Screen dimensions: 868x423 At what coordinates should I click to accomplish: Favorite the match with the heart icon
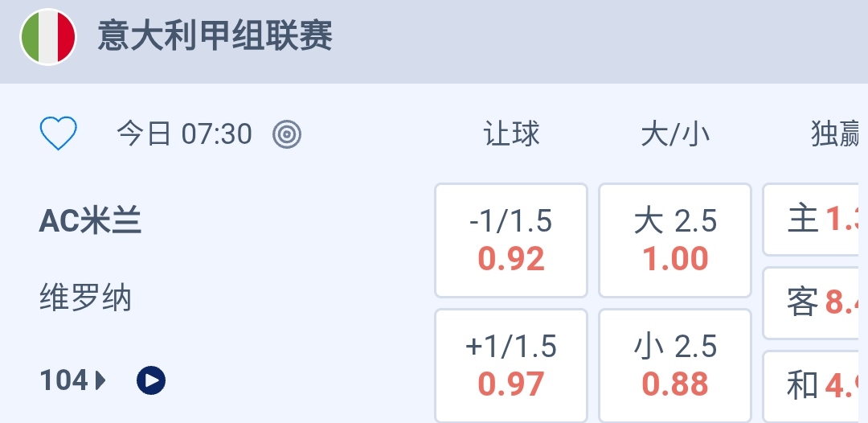58,133
